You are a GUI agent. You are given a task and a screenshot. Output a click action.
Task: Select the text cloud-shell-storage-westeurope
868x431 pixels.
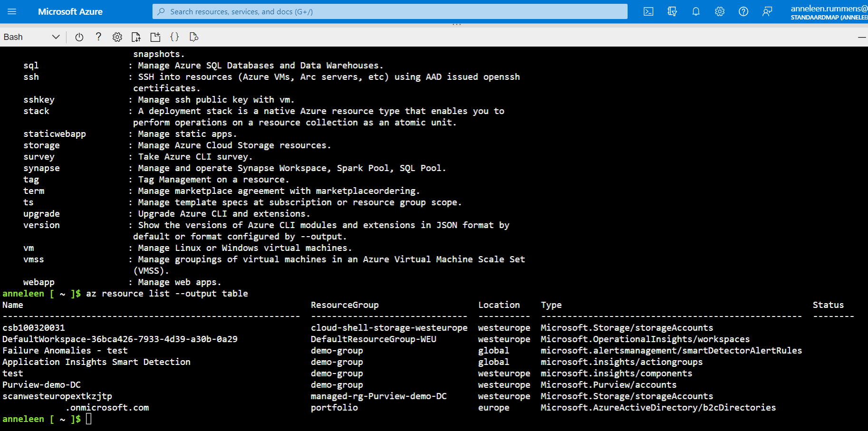coord(389,328)
